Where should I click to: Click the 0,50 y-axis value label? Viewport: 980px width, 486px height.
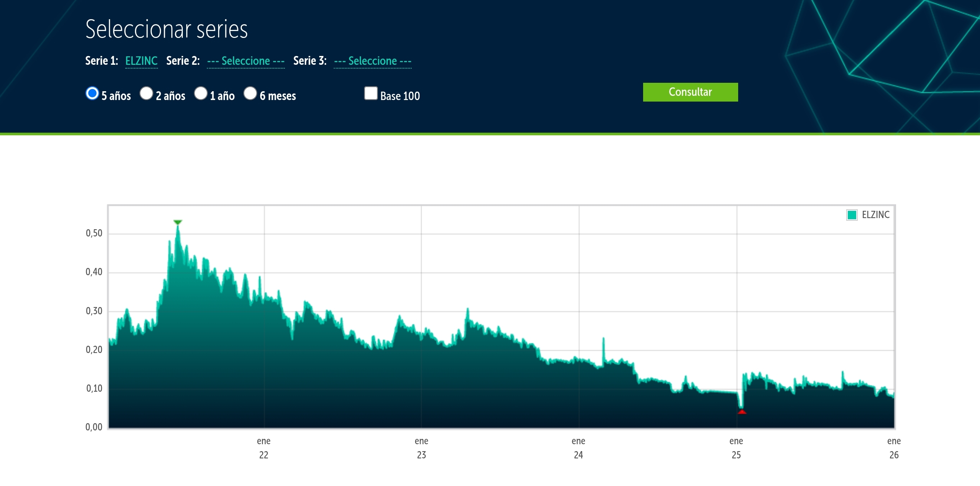94,233
